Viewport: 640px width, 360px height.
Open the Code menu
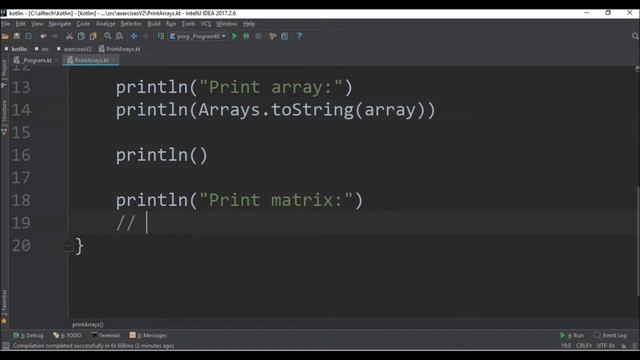[x=83, y=24]
